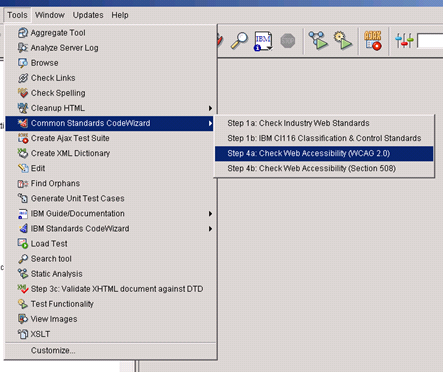This screenshot has width=443, height=372.
Task: Click the sliders settings toolbar icon
Action: (x=404, y=41)
